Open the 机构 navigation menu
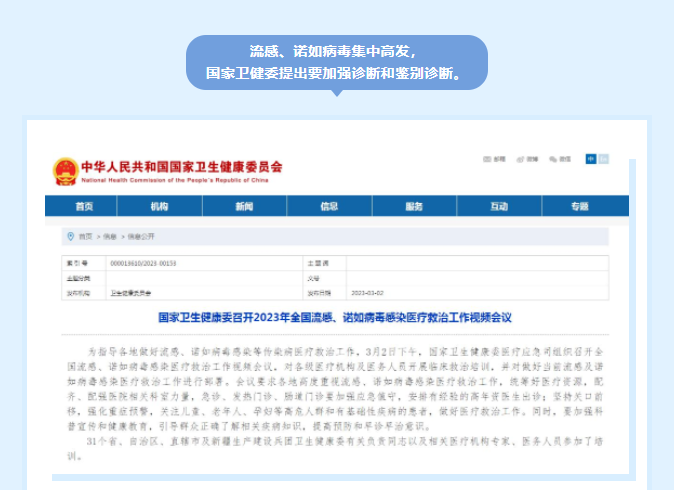 point(160,206)
